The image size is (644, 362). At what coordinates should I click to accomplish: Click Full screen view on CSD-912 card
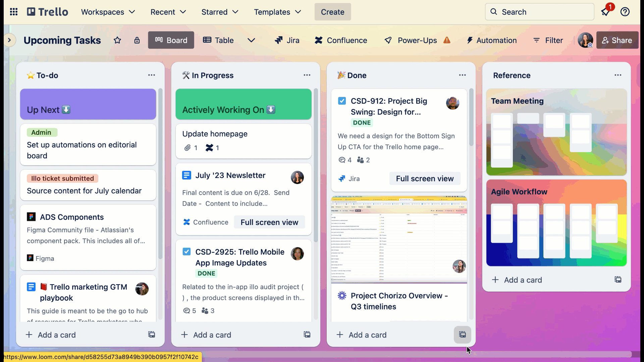pos(425,178)
